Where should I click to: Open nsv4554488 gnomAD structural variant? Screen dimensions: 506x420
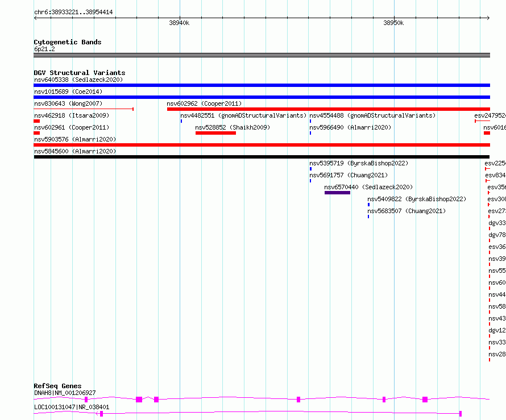pos(372,115)
